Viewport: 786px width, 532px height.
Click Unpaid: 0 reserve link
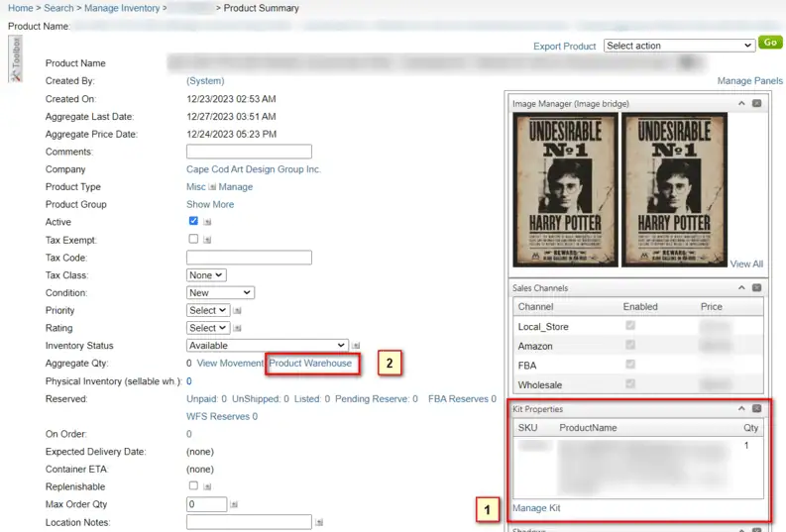click(206, 398)
